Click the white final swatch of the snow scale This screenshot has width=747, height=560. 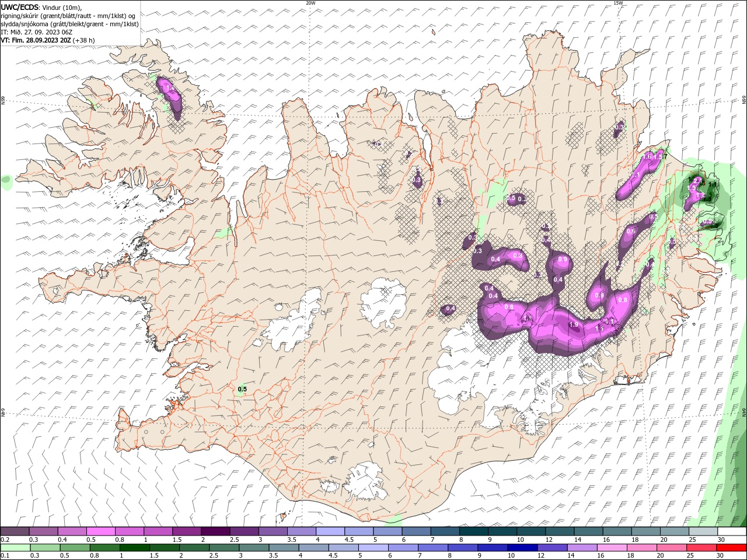732,531
